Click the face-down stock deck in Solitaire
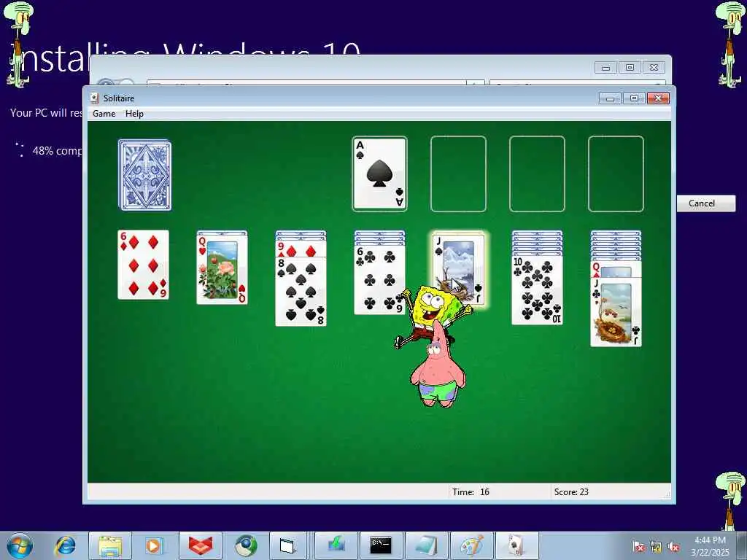Viewport: 747px width, 560px height. [x=145, y=175]
